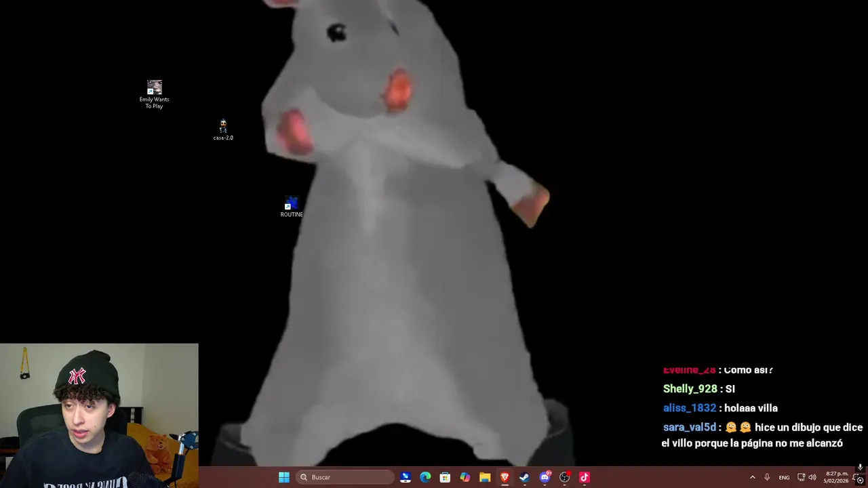Launch Microsoft Edge from the taskbar

[425, 477]
